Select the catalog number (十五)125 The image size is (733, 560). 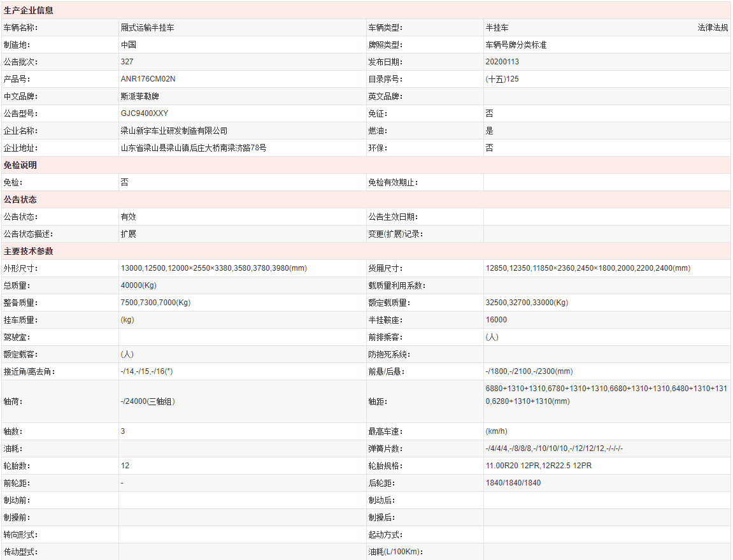coord(502,79)
